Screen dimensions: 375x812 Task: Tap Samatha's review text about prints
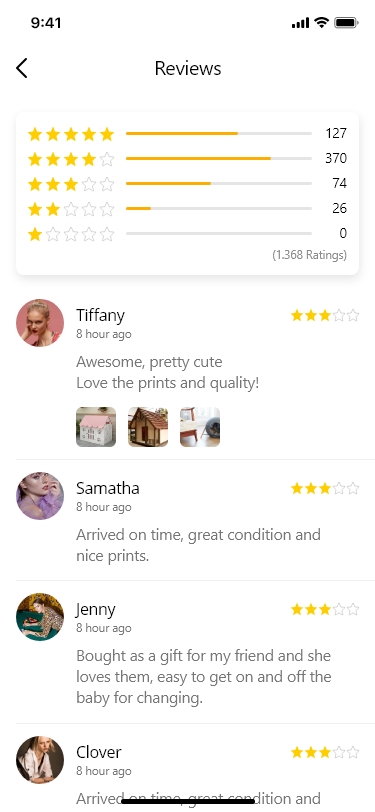(198, 545)
